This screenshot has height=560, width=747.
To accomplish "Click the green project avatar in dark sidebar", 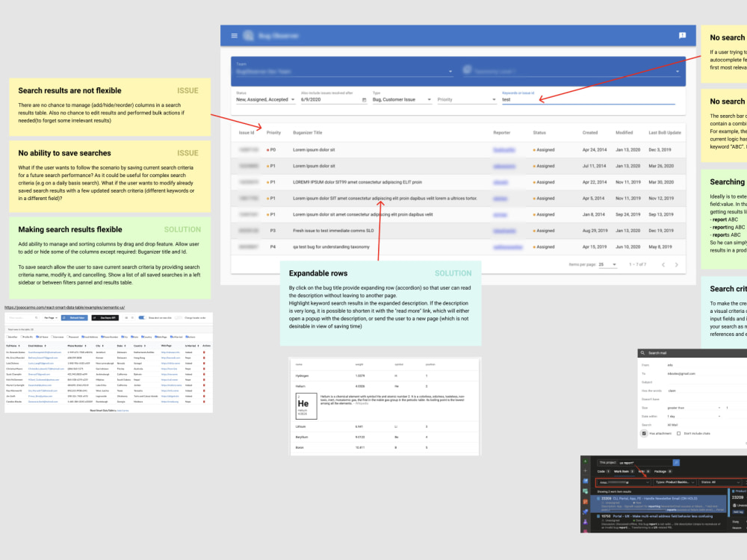I will pyautogui.click(x=586, y=461).
